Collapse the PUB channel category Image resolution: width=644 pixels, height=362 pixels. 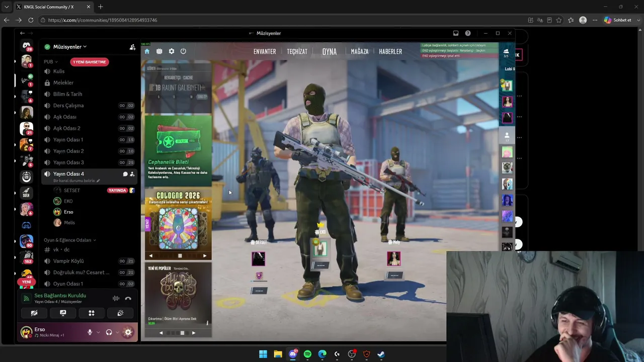click(51, 62)
